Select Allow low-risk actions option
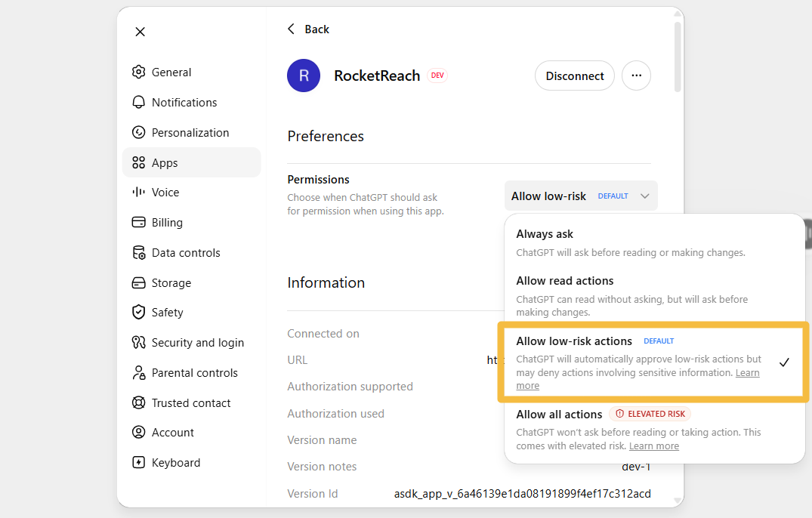The height and width of the screenshot is (518, 812). coord(653,362)
